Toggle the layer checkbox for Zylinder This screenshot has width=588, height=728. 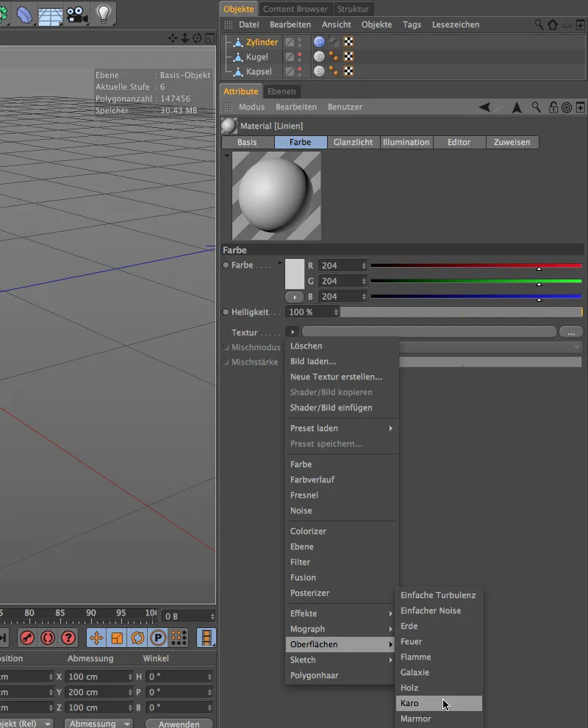(290, 42)
